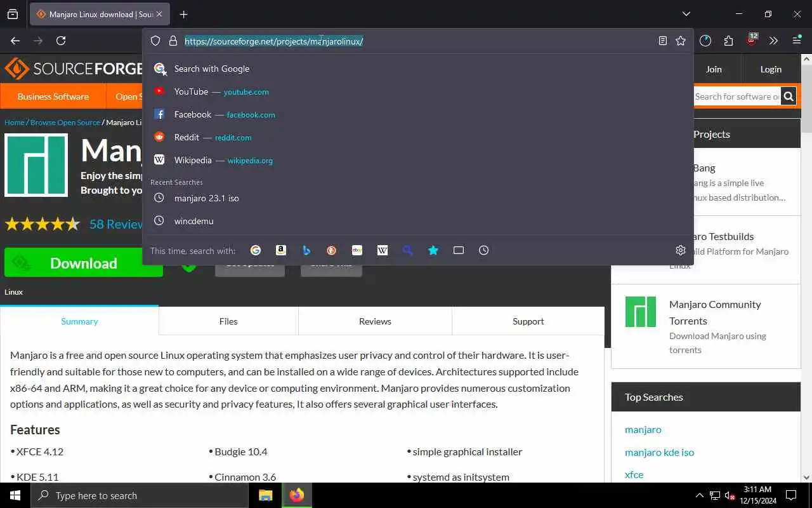Click the Login link
Image resolution: width=812 pixels, height=508 pixels.
click(771, 69)
